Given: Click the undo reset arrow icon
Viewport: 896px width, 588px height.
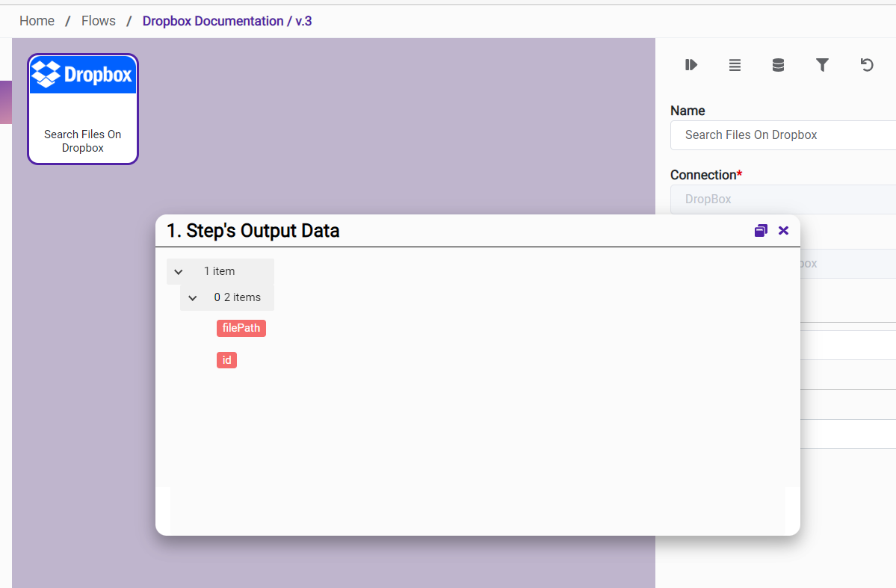Looking at the screenshot, I should point(867,65).
